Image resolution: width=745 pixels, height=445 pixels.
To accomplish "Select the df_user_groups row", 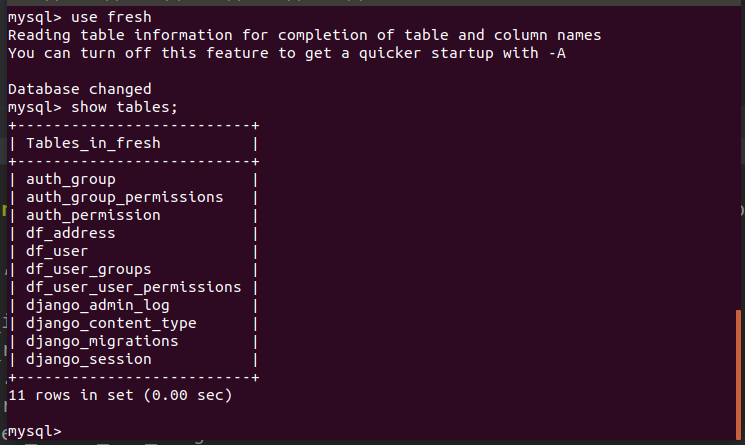I will pyautogui.click(x=89, y=269).
